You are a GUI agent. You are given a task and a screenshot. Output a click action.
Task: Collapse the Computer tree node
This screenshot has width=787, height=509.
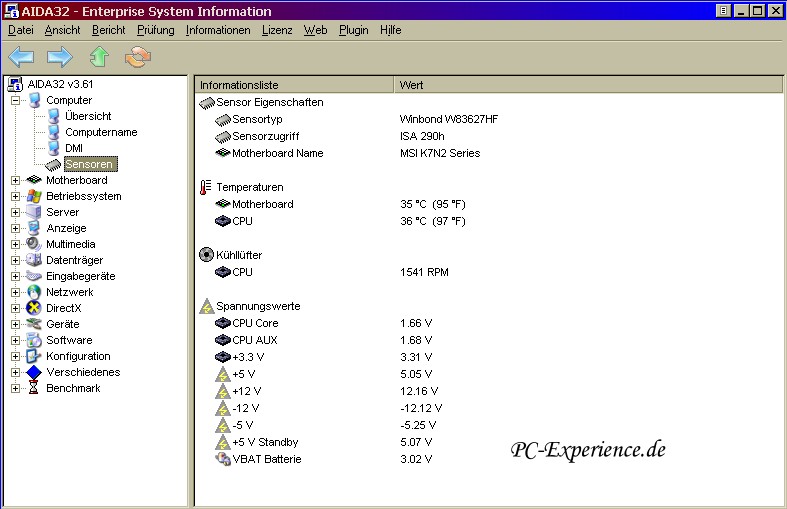coord(16,100)
